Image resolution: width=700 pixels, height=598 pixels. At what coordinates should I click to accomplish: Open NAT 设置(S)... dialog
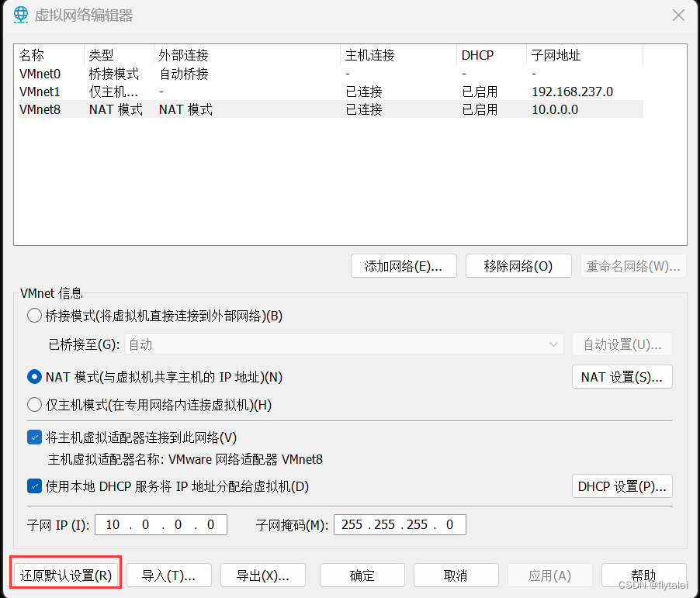(x=622, y=377)
